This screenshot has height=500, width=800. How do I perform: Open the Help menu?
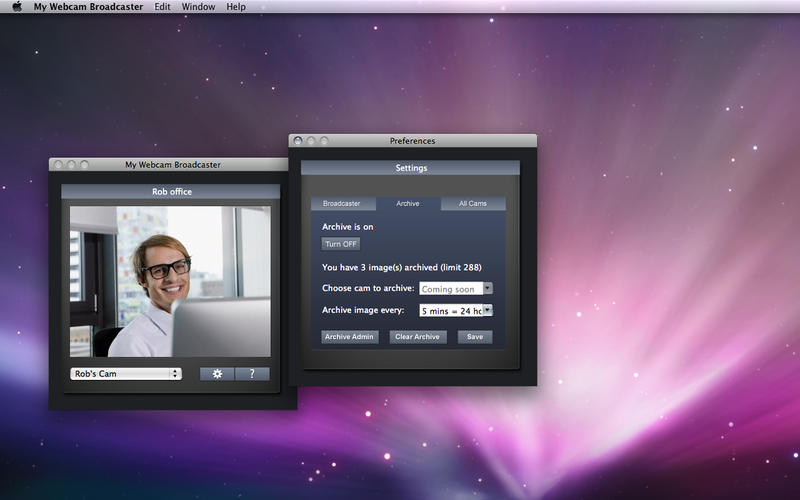coord(236,7)
